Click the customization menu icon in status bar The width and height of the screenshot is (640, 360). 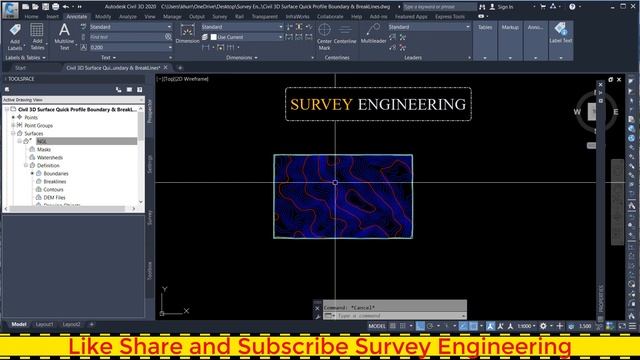tap(632, 326)
